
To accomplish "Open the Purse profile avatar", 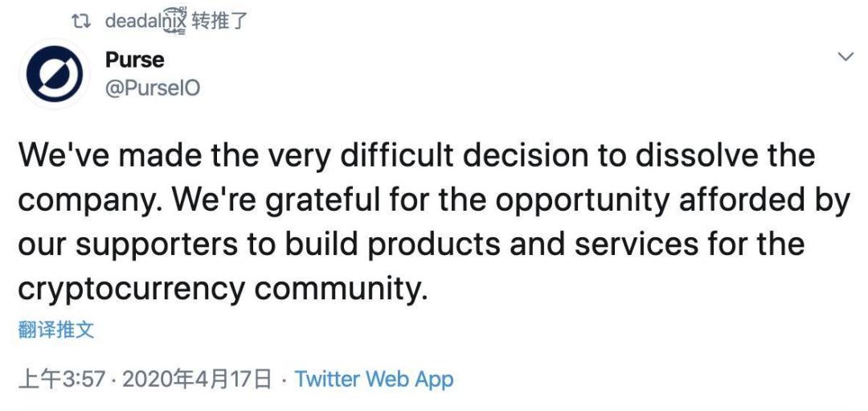I will point(55,74).
